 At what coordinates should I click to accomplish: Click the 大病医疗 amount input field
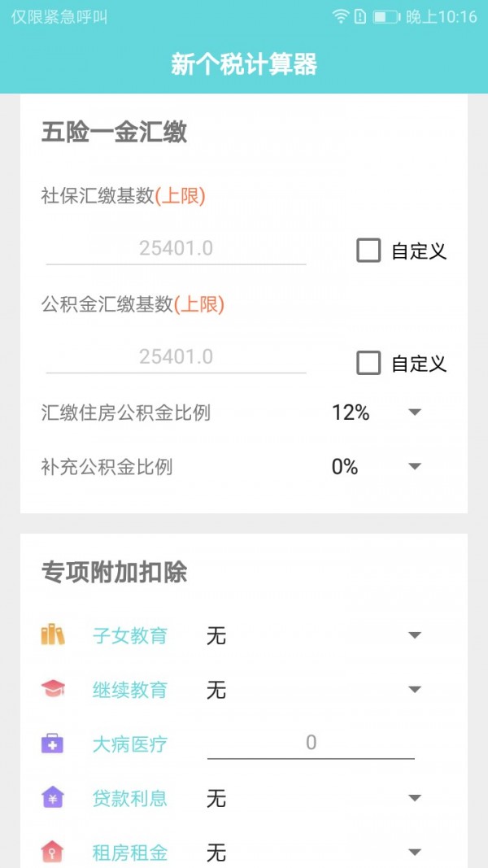coord(309,743)
